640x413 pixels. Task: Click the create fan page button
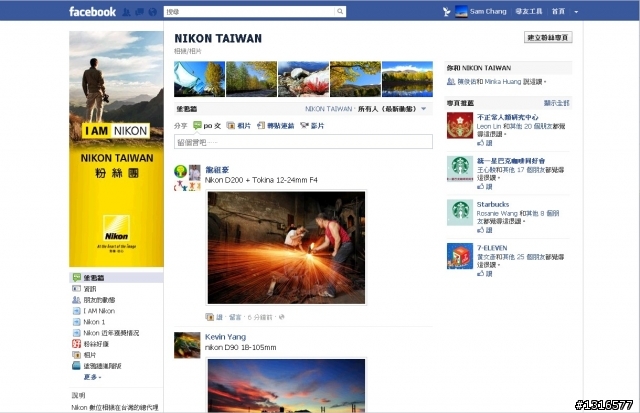click(x=548, y=38)
